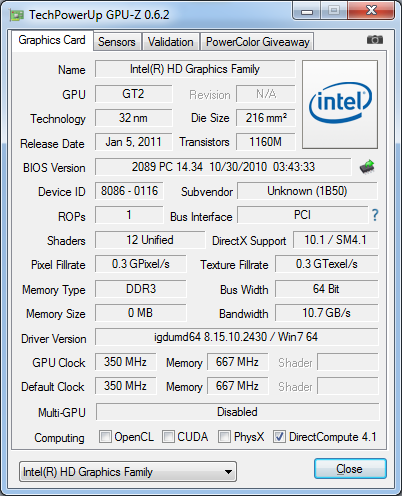The image size is (402, 496).
Task: Select the PowerColor Giveaway tab
Action: pyautogui.click(x=258, y=42)
